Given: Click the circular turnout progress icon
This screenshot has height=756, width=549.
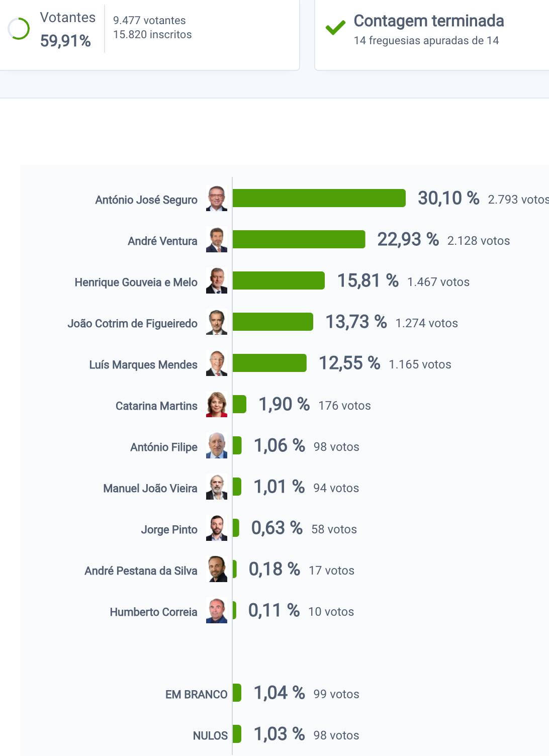Looking at the screenshot, I should (19, 29).
